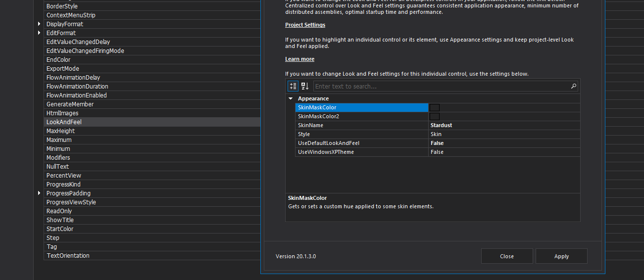The image size is (644, 280).
Task: Select the UseWindowsXPTheme False value
Action: point(437,152)
